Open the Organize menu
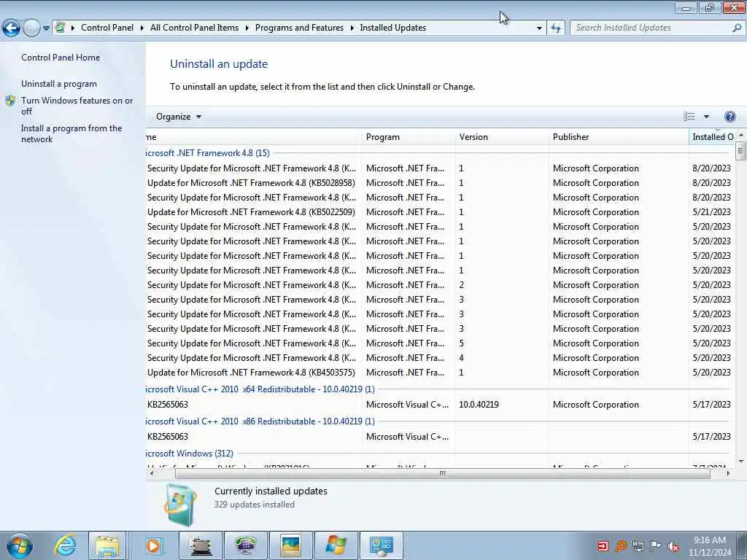Viewport: 747px width, 560px height. click(179, 117)
